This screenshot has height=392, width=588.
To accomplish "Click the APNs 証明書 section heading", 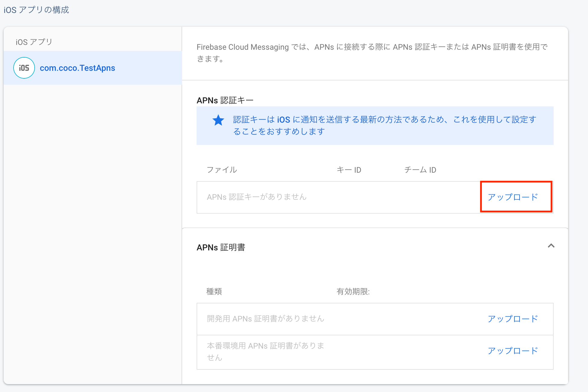I will (221, 247).
